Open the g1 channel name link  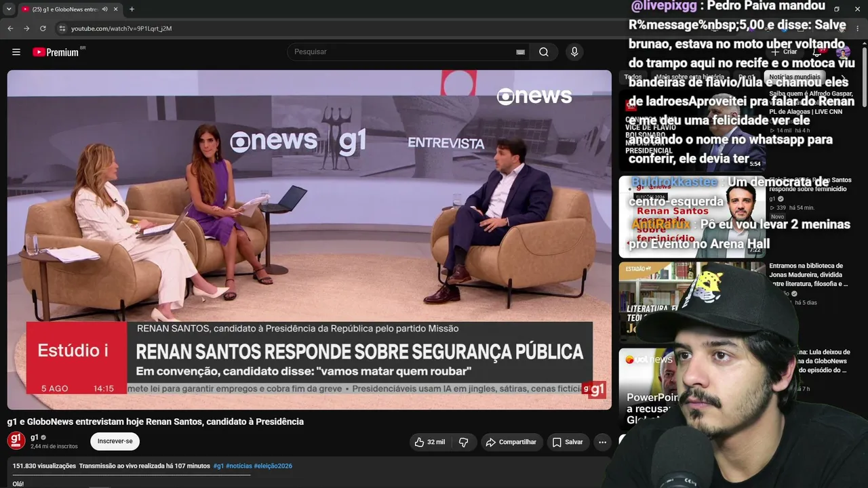click(x=35, y=437)
